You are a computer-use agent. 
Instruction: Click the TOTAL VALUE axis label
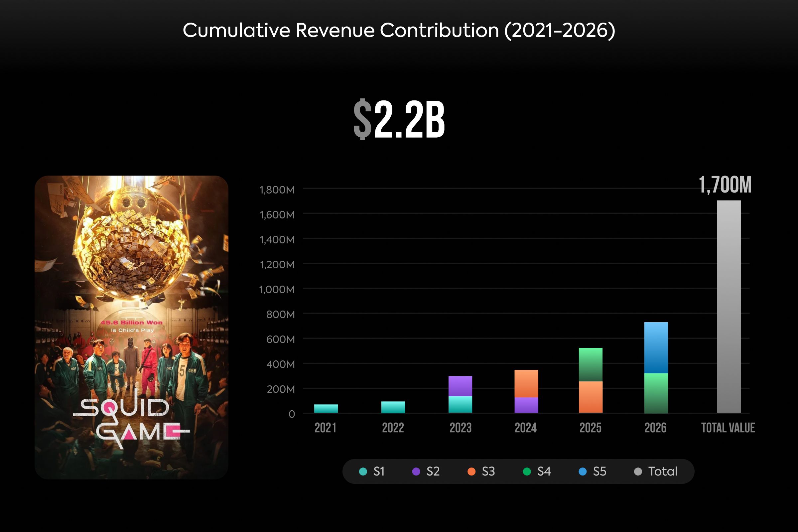tap(728, 428)
